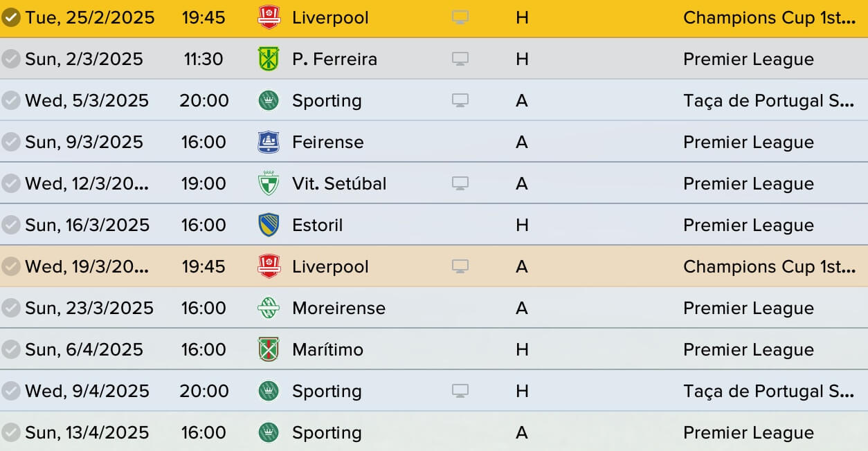Open Champions Cup competition on 19/3 row

pyautogui.click(x=770, y=266)
